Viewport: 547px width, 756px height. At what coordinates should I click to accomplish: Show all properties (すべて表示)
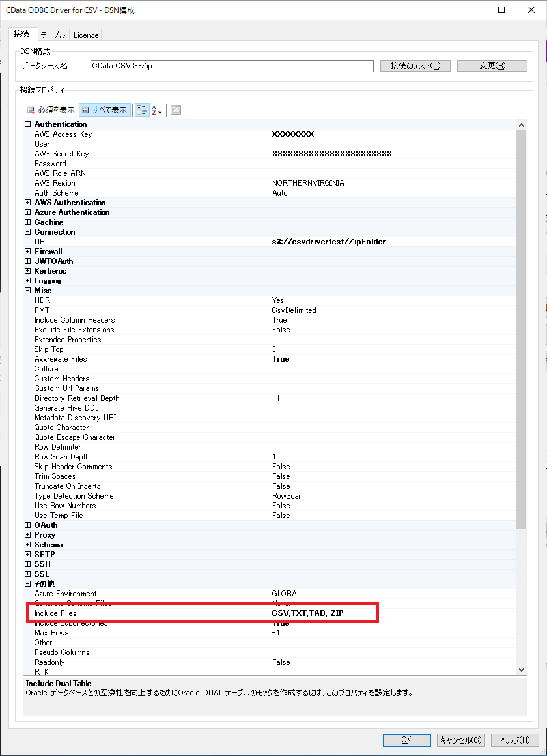[105, 110]
